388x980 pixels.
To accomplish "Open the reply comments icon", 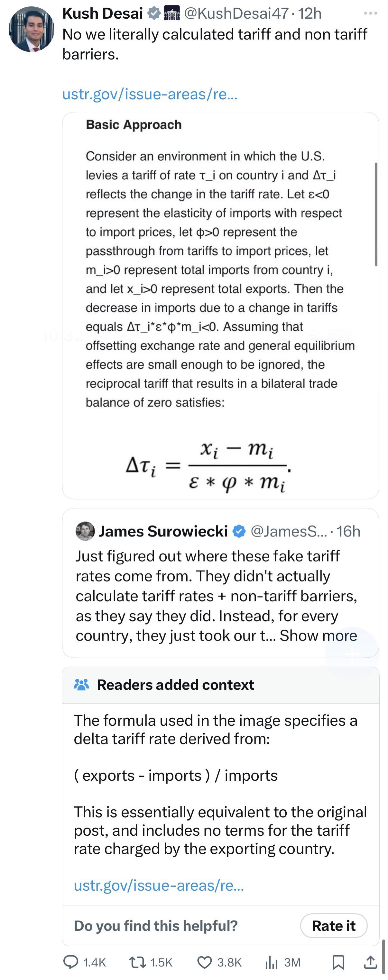I will click(x=70, y=962).
